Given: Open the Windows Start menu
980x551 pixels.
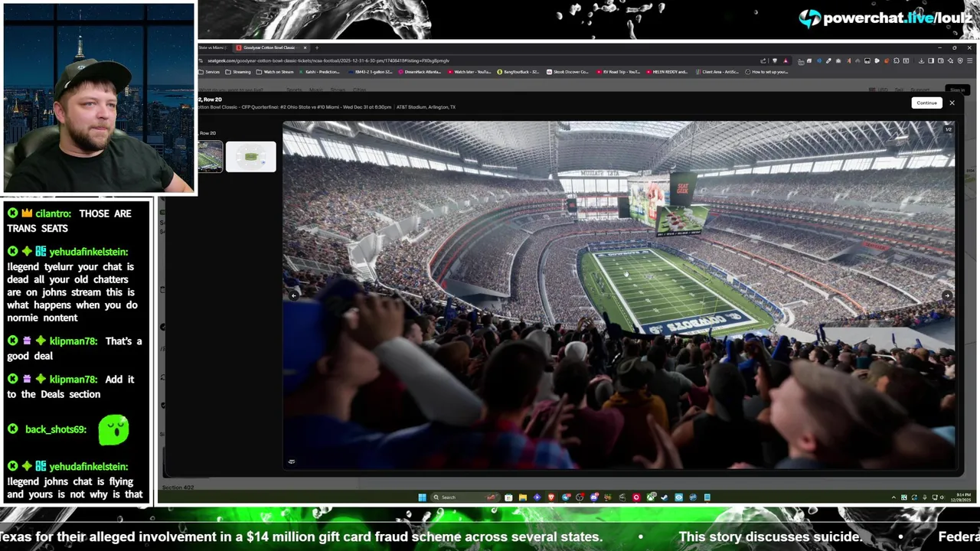Looking at the screenshot, I should pyautogui.click(x=422, y=497).
